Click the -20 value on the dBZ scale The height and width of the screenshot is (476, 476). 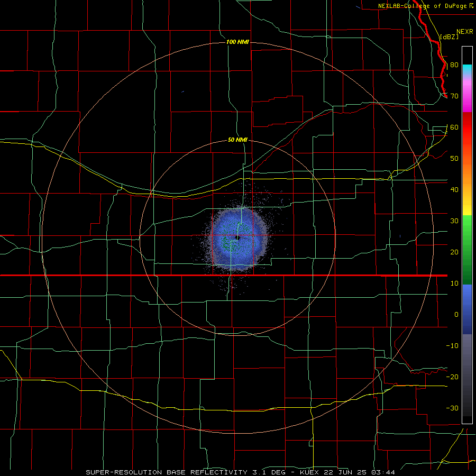pos(452,377)
